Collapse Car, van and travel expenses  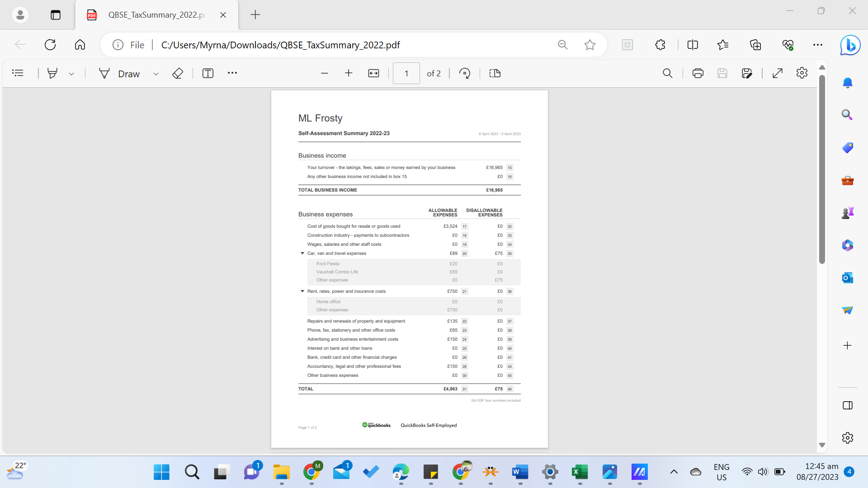[302, 253]
